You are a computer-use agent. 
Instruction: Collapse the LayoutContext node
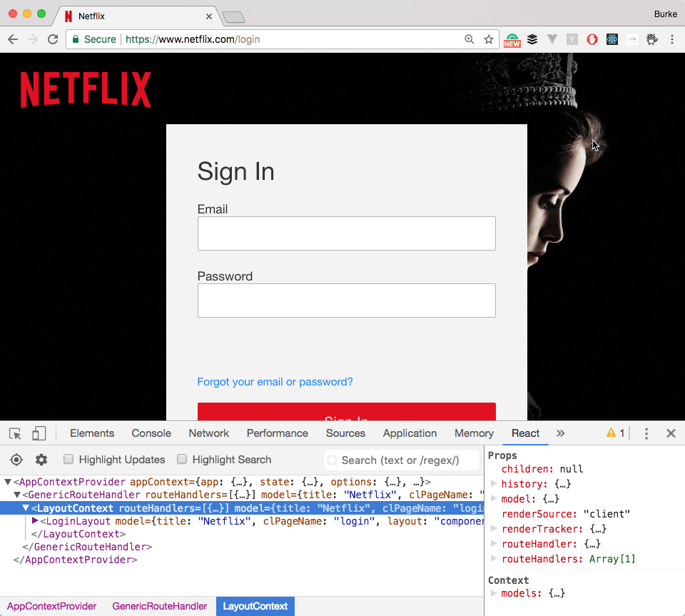(x=26, y=508)
